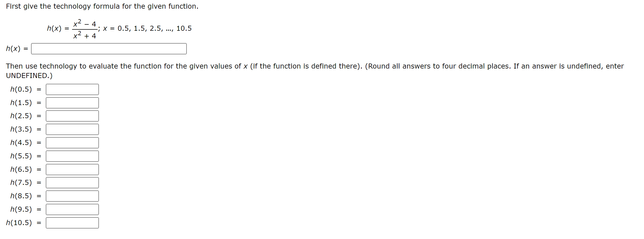Click the h(2.5) answer field
The image size is (644, 239).
(x=72, y=116)
